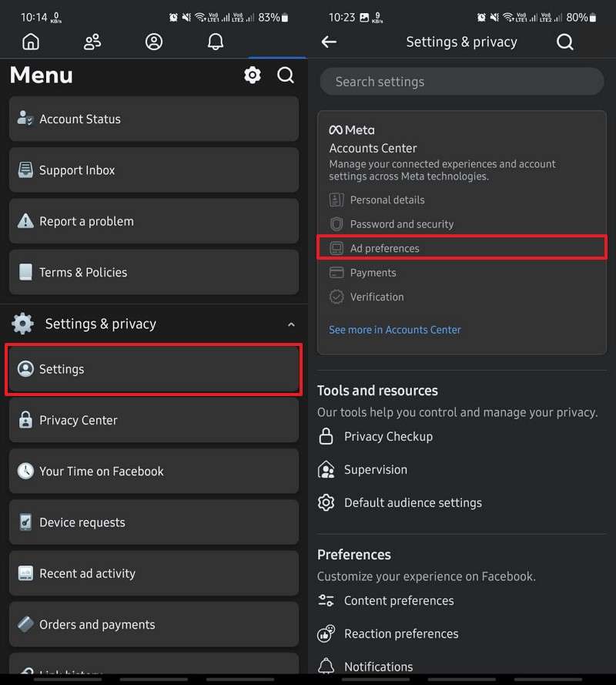Image resolution: width=616 pixels, height=685 pixels.
Task: Tap the Orders and payments card icon
Action: coord(25,624)
